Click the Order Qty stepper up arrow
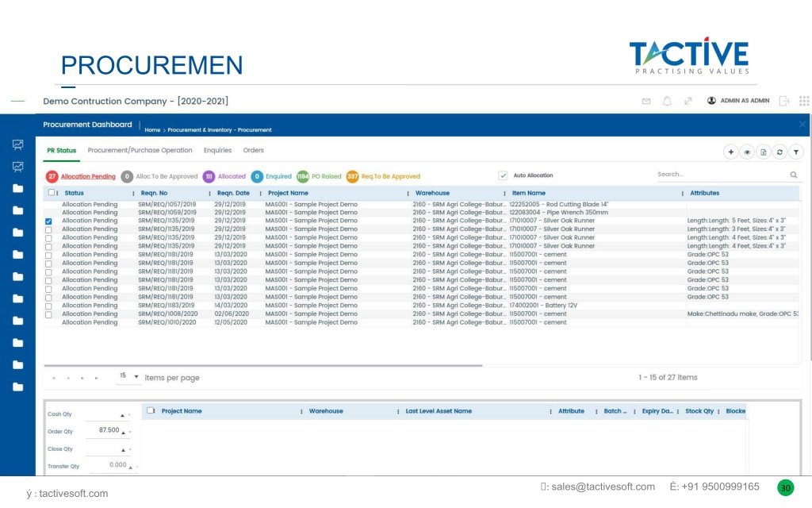Image resolution: width=812 pixels, height=508 pixels. (x=123, y=432)
